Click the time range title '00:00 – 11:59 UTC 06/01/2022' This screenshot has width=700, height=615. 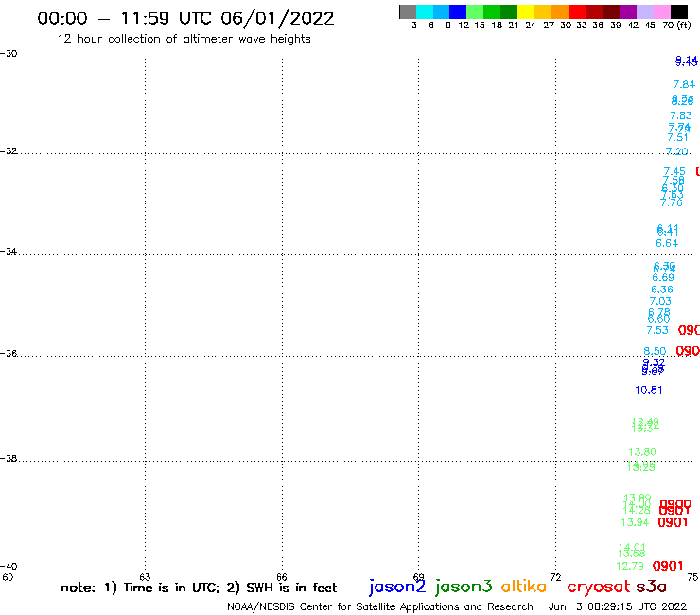(x=185, y=19)
